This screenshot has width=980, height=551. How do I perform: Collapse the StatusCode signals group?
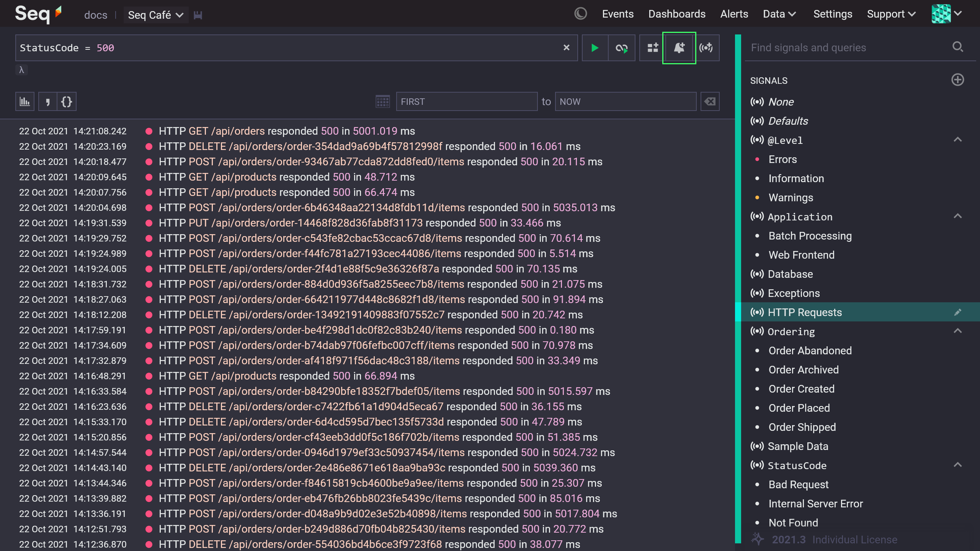[x=959, y=464]
